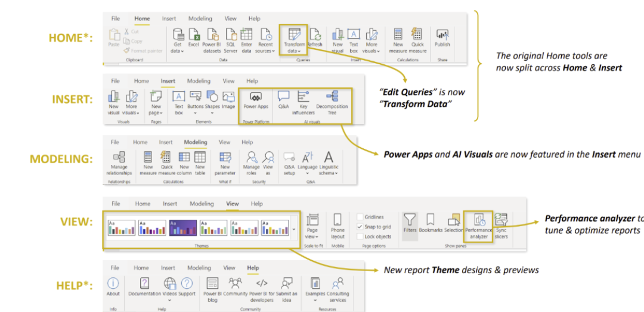Viewport: 644px width, 312px height.
Task: Select Modeling tab in the Insert ribbon row
Action: coord(199,81)
